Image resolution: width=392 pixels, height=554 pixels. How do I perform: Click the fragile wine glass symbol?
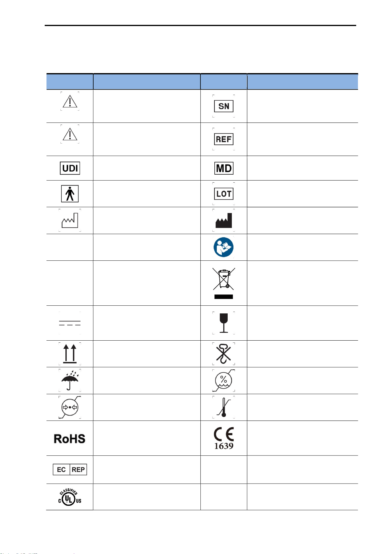(x=224, y=323)
